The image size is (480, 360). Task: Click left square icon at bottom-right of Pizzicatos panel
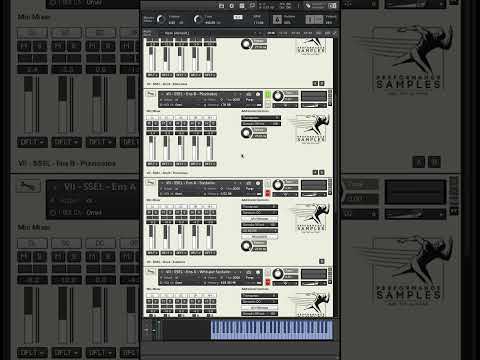click(315, 172)
